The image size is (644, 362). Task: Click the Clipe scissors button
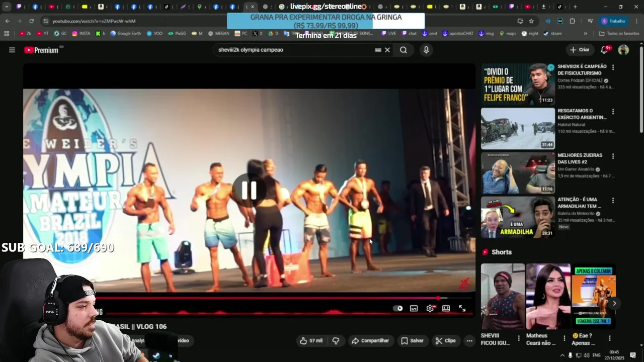pyautogui.click(x=445, y=340)
